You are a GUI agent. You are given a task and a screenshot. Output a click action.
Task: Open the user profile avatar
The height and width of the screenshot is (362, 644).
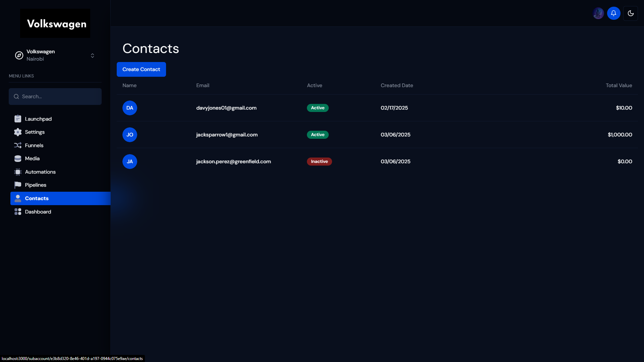tap(598, 13)
